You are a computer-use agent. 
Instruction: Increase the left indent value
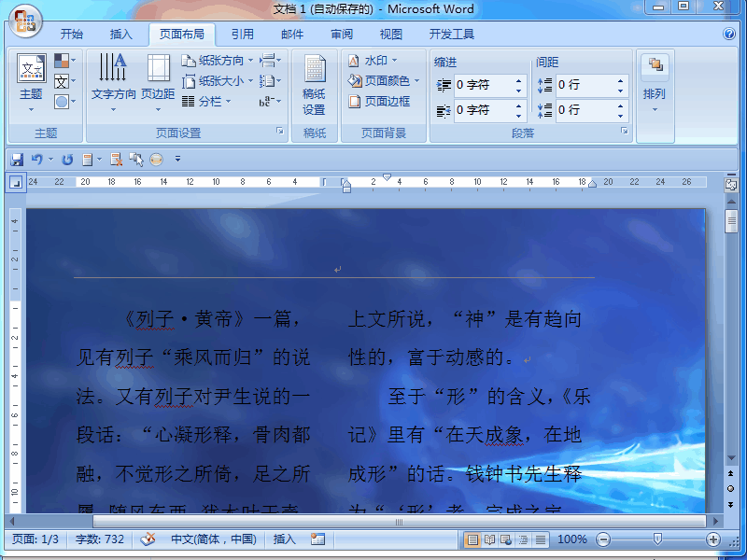point(519,80)
